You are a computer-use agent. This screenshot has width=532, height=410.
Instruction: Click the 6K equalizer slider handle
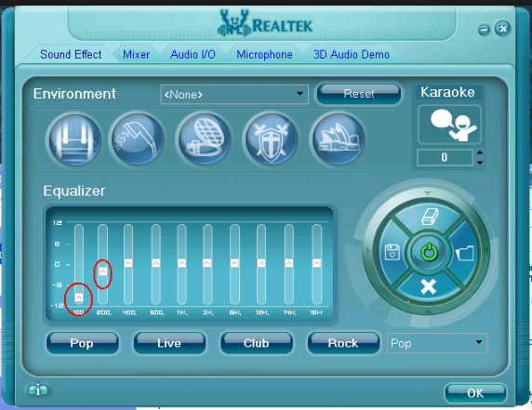pos(234,263)
